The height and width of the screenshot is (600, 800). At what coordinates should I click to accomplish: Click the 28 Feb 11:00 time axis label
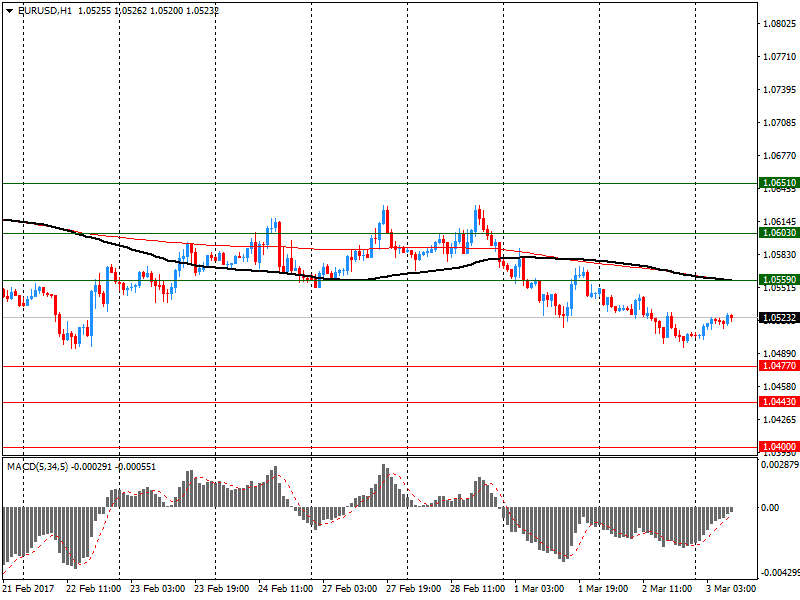click(x=478, y=590)
